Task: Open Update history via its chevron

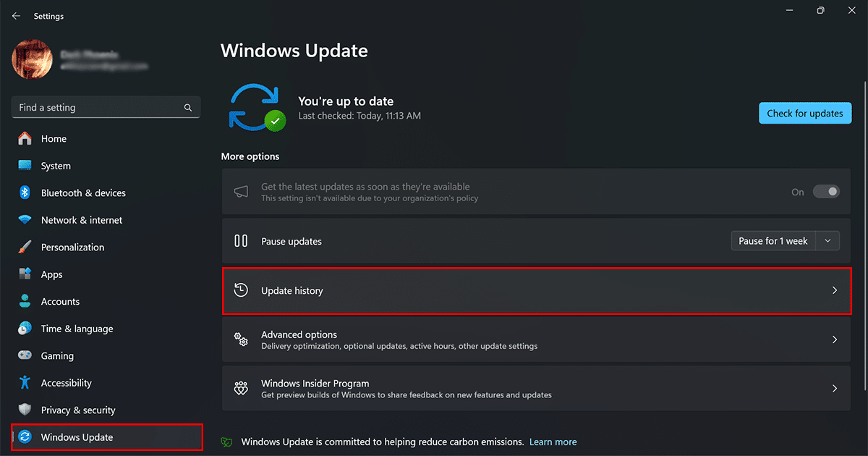Action: point(834,290)
